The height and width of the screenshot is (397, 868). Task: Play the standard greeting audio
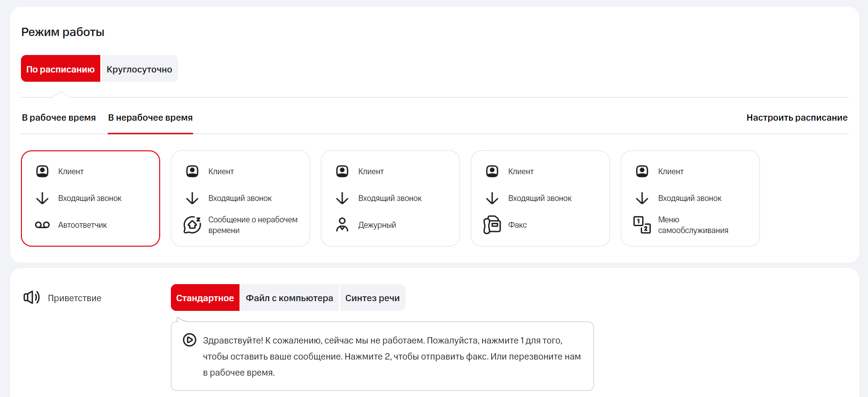coord(189,340)
